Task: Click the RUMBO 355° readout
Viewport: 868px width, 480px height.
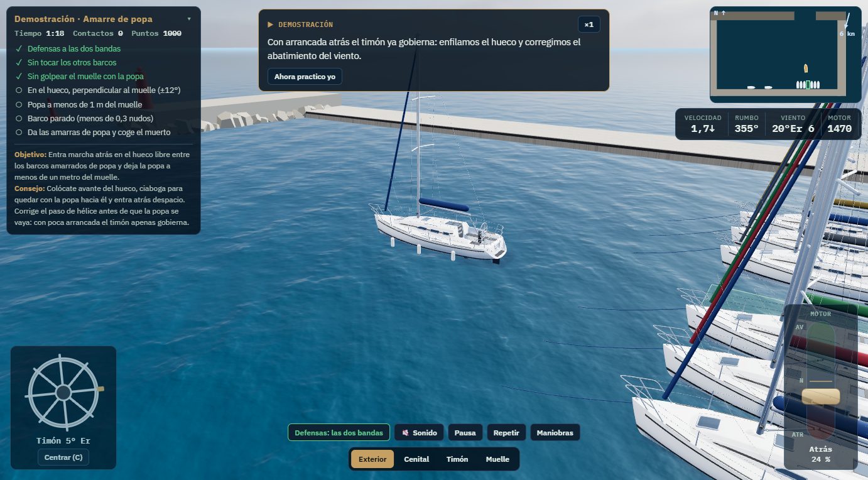Action: pyautogui.click(x=747, y=124)
